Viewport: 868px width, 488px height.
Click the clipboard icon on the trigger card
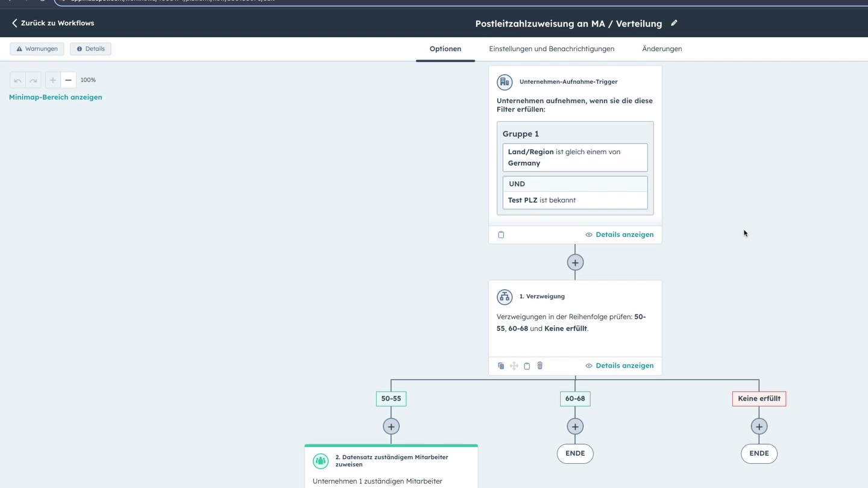coord(501,234)
